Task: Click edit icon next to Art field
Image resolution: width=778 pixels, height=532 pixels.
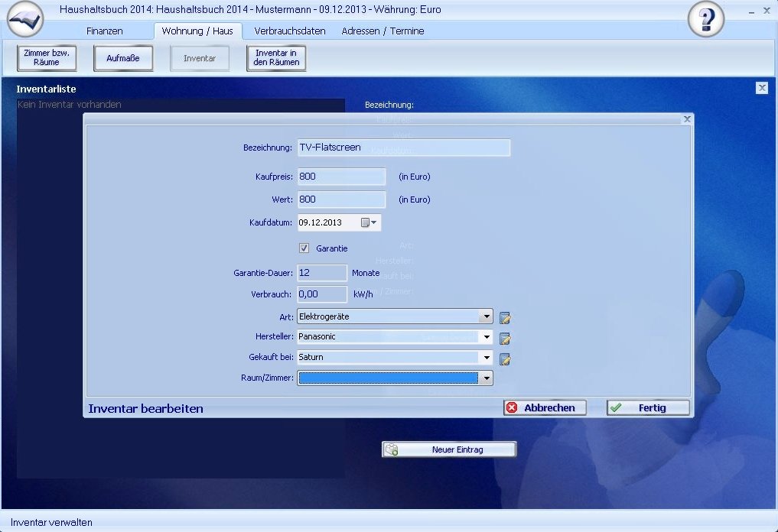Action: point(505,317)
